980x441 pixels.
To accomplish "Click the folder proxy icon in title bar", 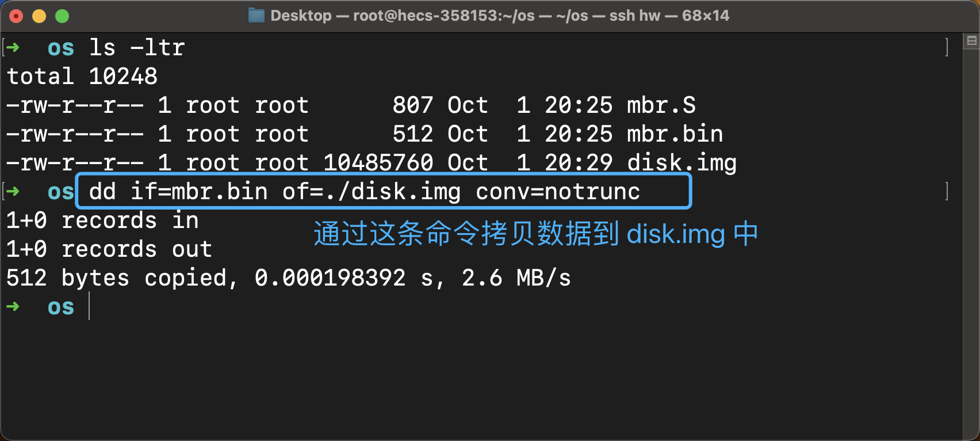I will (x=256, y=16).
